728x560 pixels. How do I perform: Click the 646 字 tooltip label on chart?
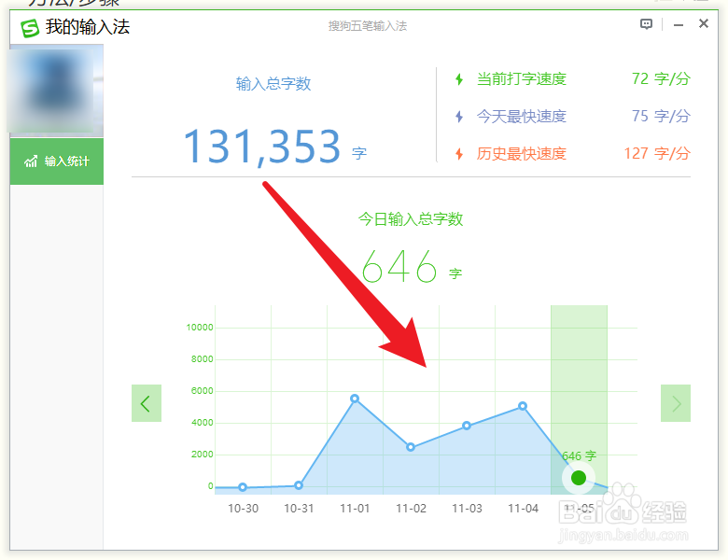coord(579,455)
